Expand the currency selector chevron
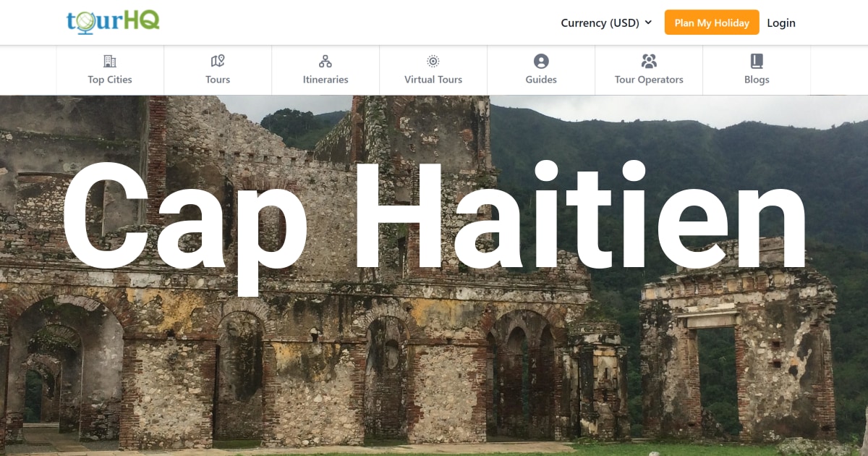Viewport: 868px width, 456px height. point(650,22)
